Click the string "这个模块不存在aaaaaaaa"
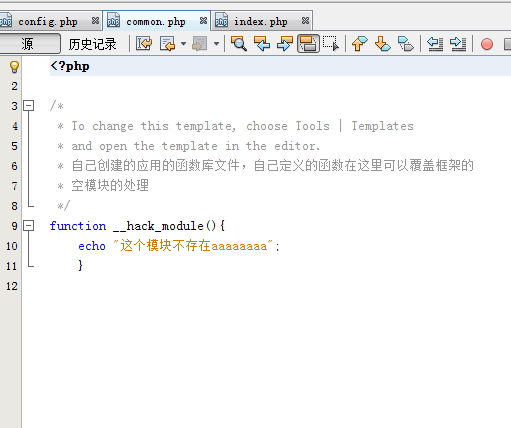 [194, 246]
